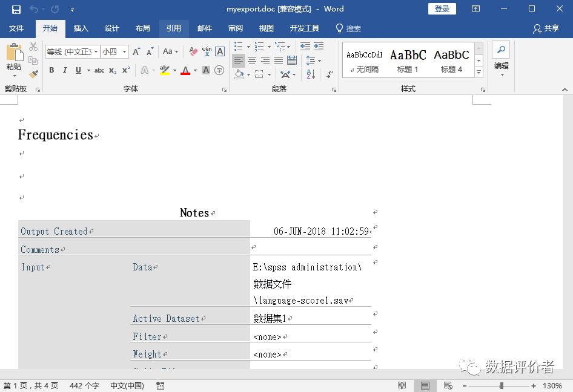Toggle bold formatting
Image resolution: width=573 pixels, height=392 pixels.
pyautogui.click(x=51, y=70)
